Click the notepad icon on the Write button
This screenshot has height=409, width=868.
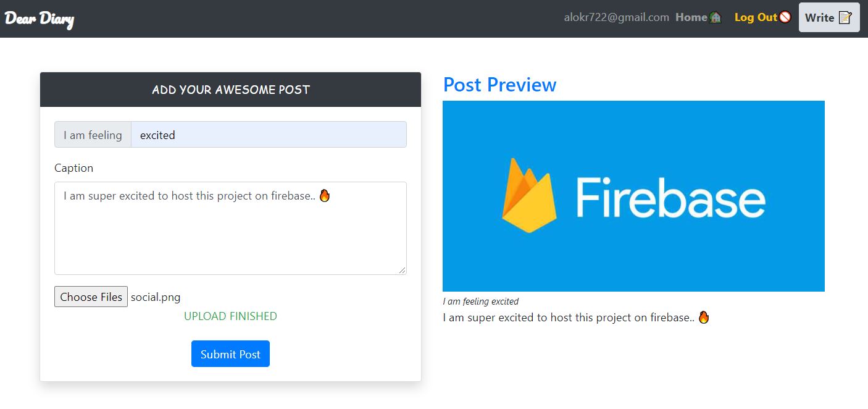tap(845, 17)
